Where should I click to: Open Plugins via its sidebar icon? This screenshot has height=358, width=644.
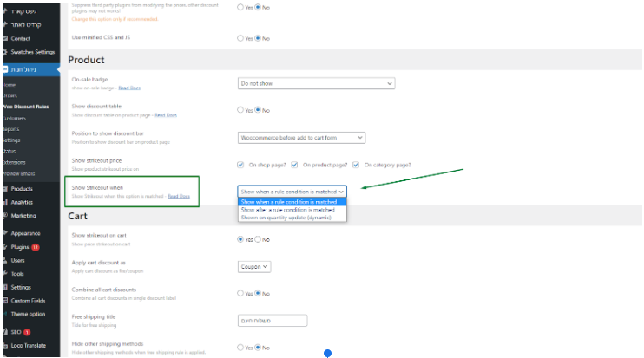coord(5,246)
